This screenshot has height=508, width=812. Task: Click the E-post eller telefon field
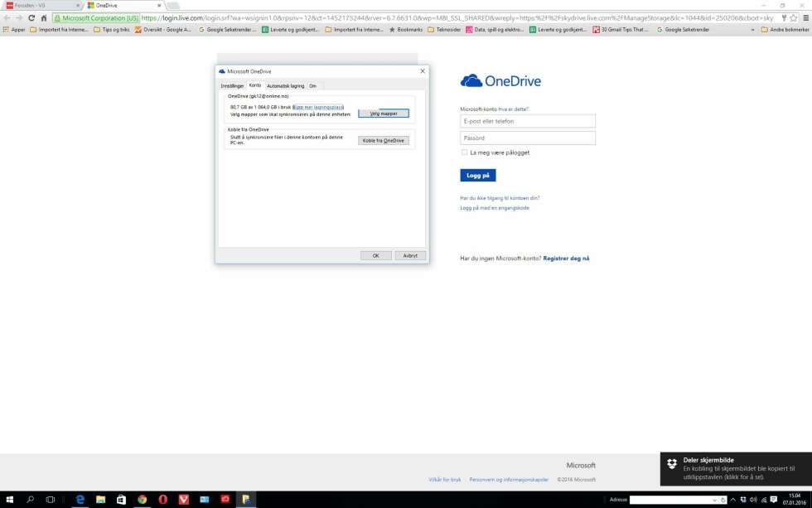[x=528, y=121]
